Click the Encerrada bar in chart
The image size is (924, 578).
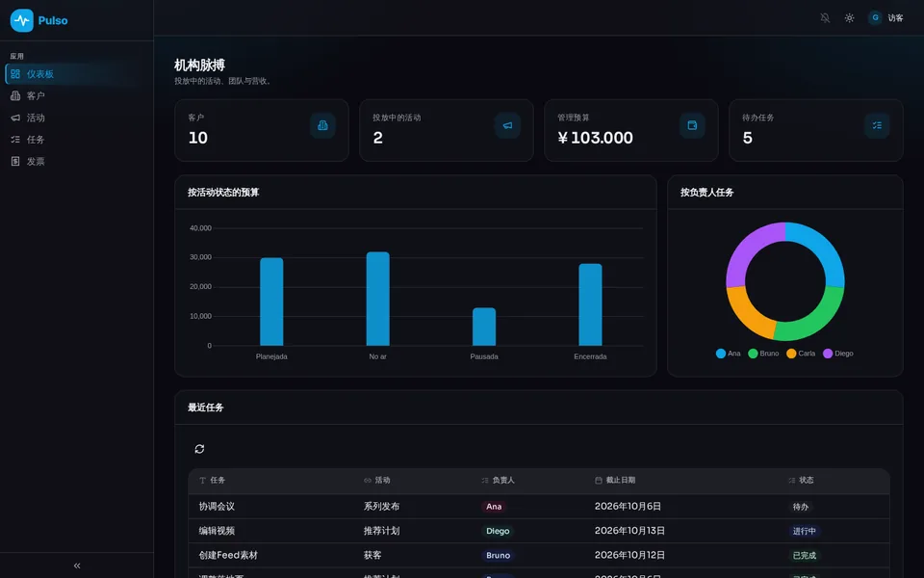[x=590, y=304]
